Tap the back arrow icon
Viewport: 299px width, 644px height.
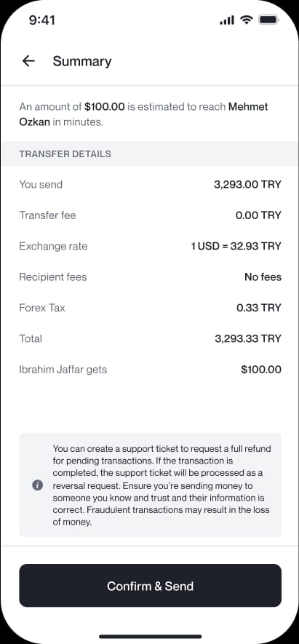[x=28, y=61]
